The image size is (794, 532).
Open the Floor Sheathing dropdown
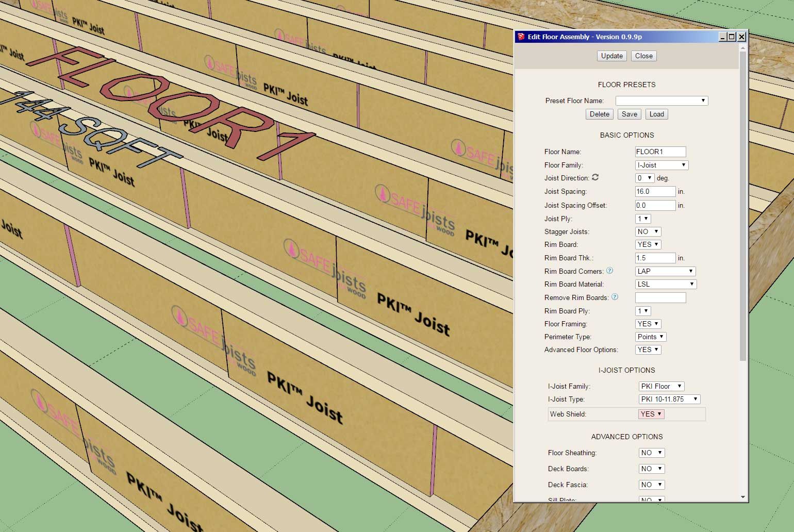click(651, 453)
